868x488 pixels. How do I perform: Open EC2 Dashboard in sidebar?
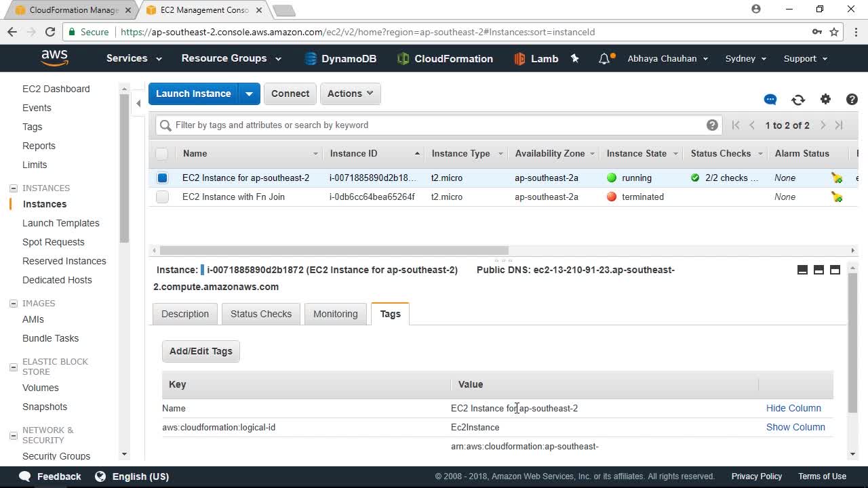pyautogui.click(x=56, y=89)
